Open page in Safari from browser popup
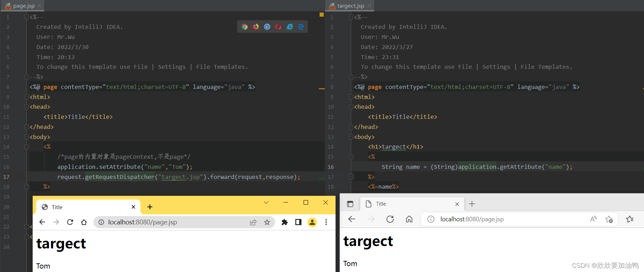 click(x=267, y=27)
